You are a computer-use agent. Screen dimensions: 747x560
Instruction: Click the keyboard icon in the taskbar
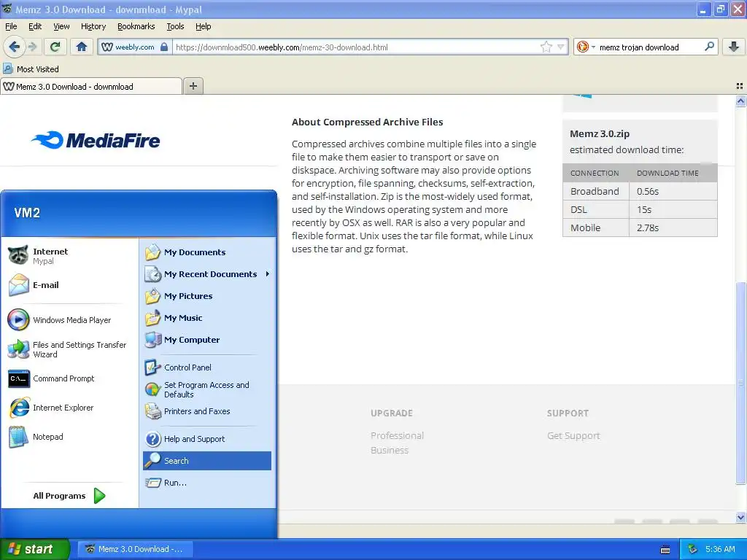(665, 550)
